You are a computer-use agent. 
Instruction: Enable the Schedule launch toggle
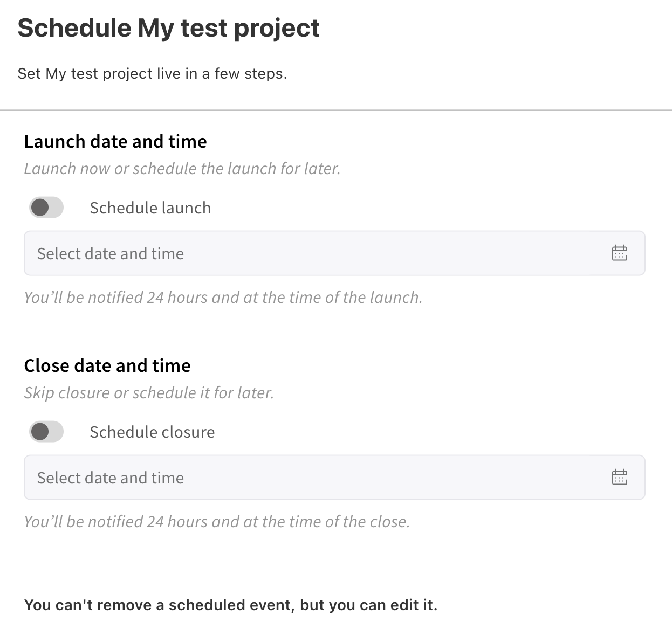(46, 208)
